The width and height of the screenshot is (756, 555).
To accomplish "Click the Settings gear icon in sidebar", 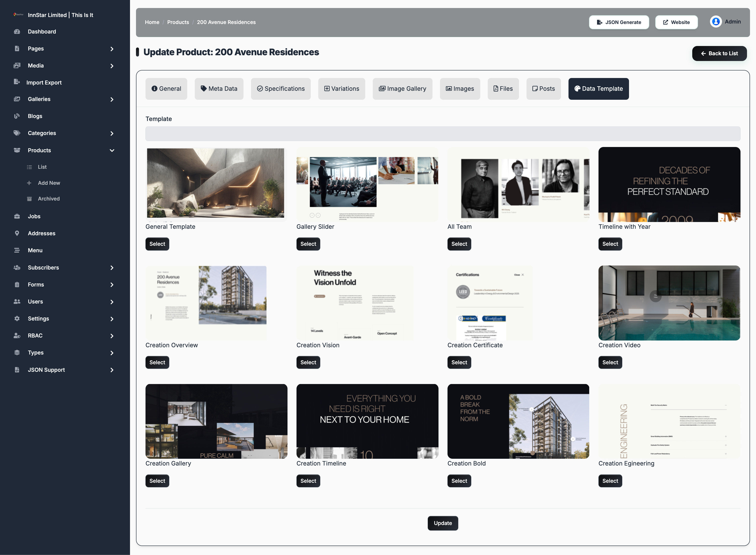I will [x=17, y=318].
